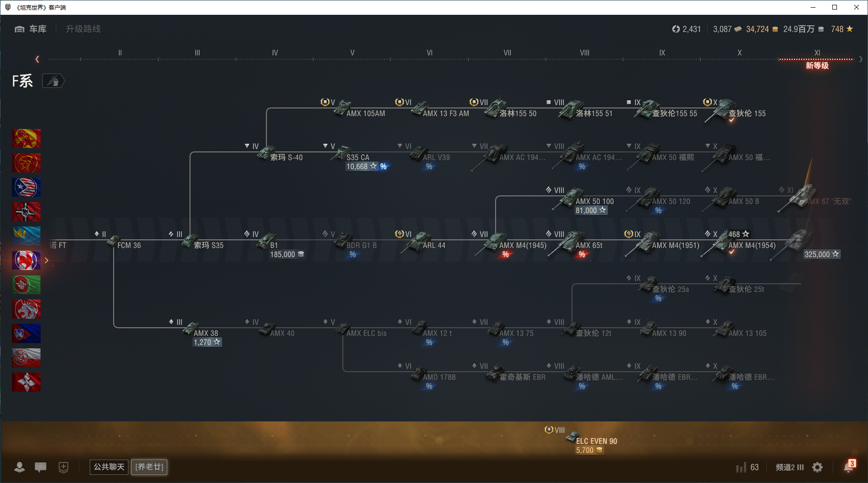The height and width of the screenshot is (483, 868).
Task: Open the 车库 garage tab
Action: pyautogui.click(x=31, y=29)
